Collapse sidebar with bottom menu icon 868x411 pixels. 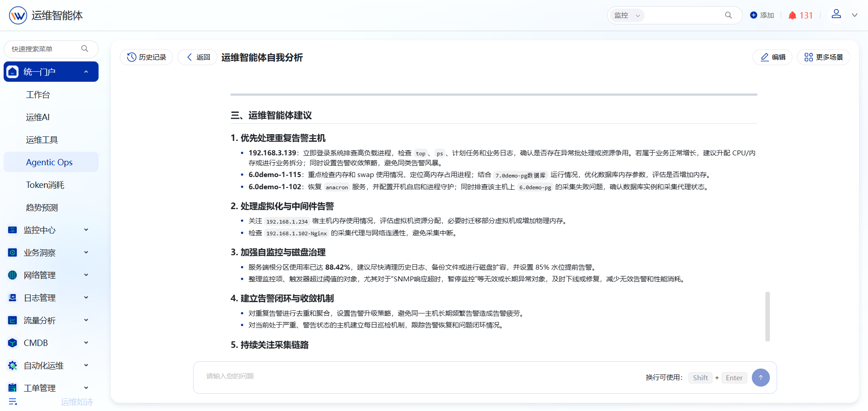point(13,402)
